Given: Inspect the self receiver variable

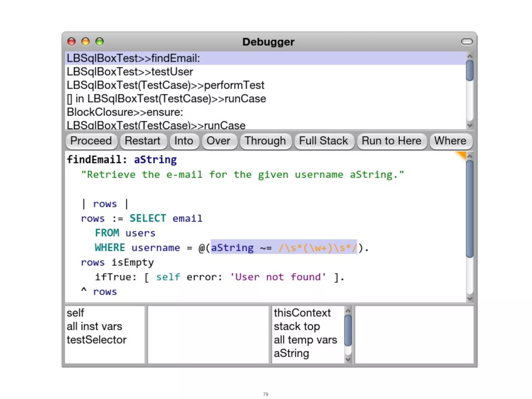Looking at the screenshot, I should 75,313.
